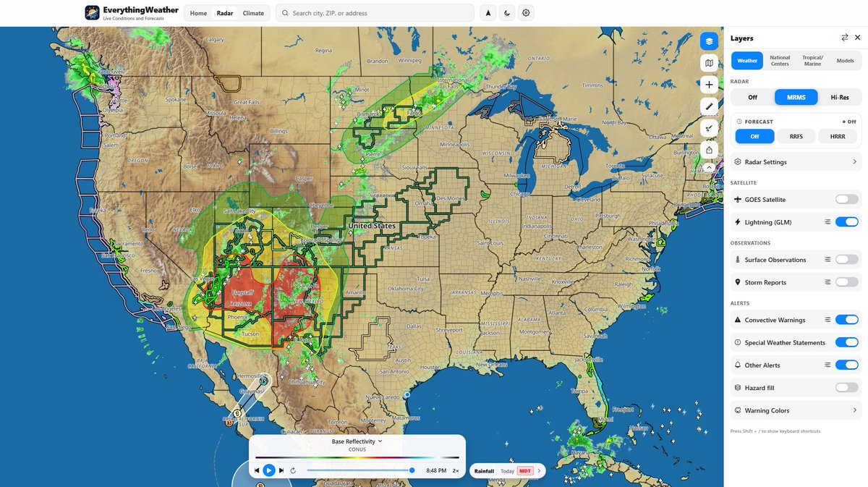The image size is (868, 487).
Task: Play the radar animation
Action: pos(268,470)
